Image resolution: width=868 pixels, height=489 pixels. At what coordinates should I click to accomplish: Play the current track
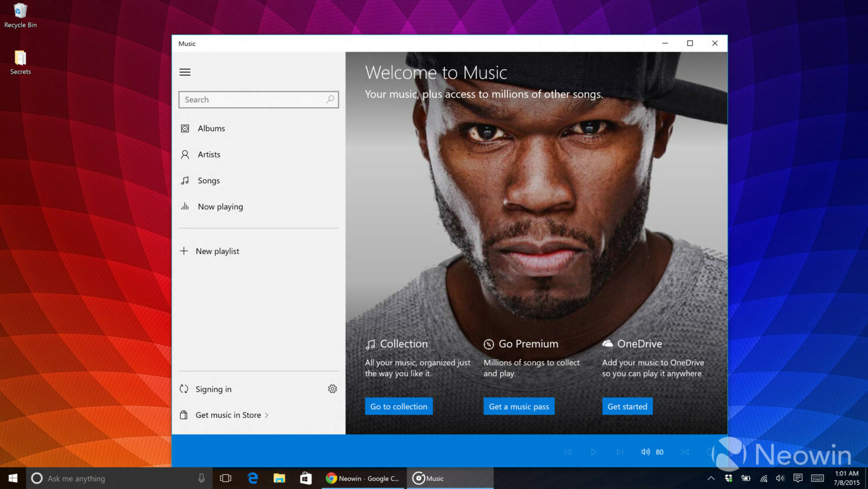(594, 451)
